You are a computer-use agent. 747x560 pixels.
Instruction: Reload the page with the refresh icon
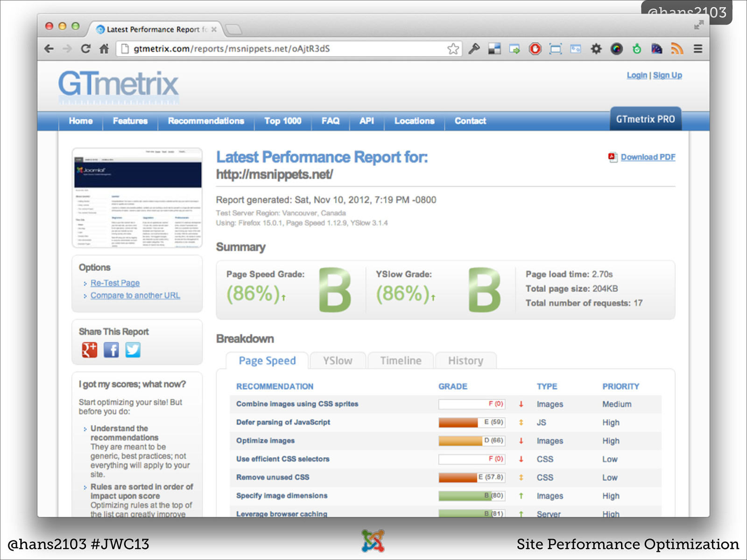coord(85,49)
